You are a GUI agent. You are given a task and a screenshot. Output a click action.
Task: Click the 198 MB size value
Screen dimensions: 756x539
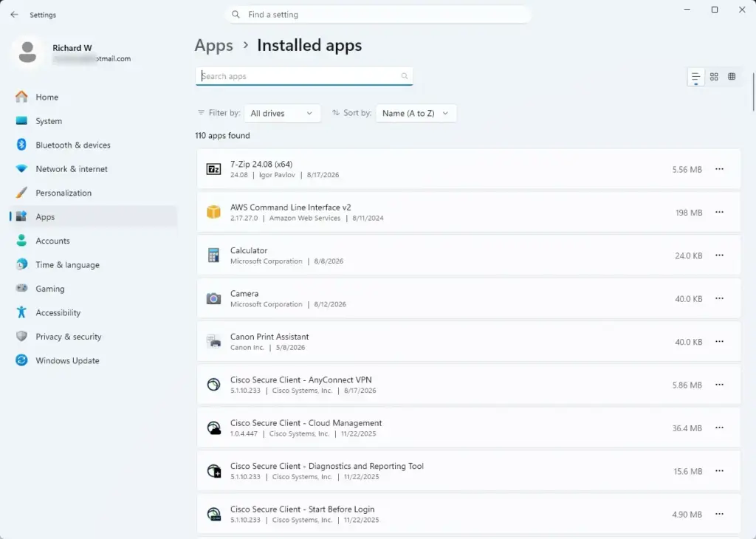(x=689, y=213)
